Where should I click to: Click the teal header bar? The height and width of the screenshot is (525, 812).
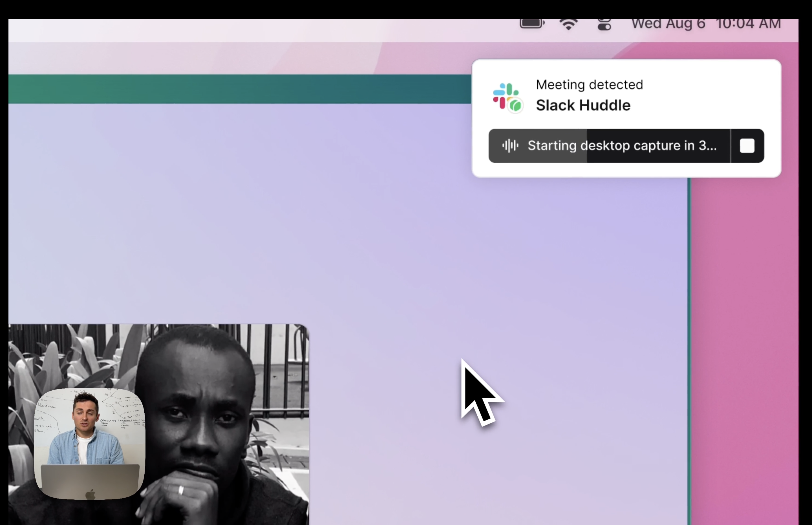239,89
